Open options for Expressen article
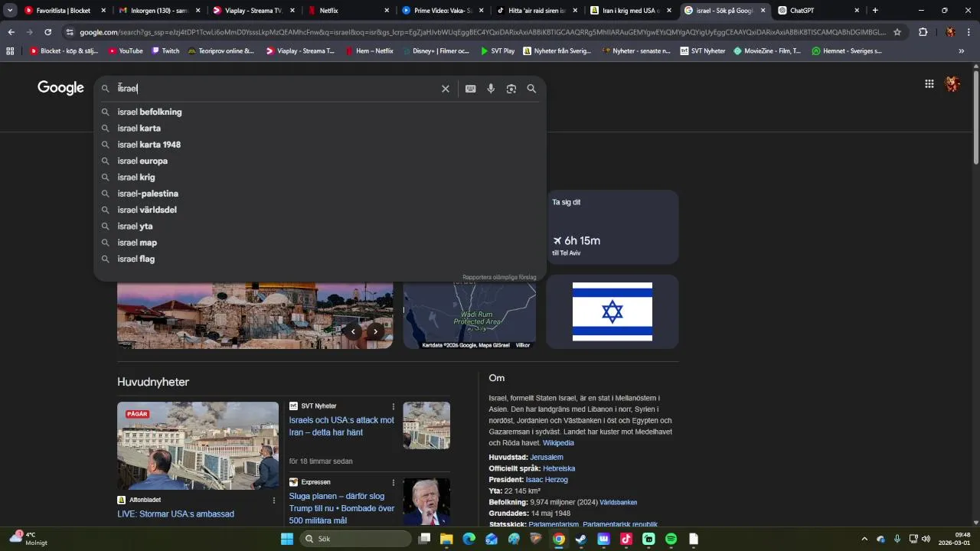 394,482
